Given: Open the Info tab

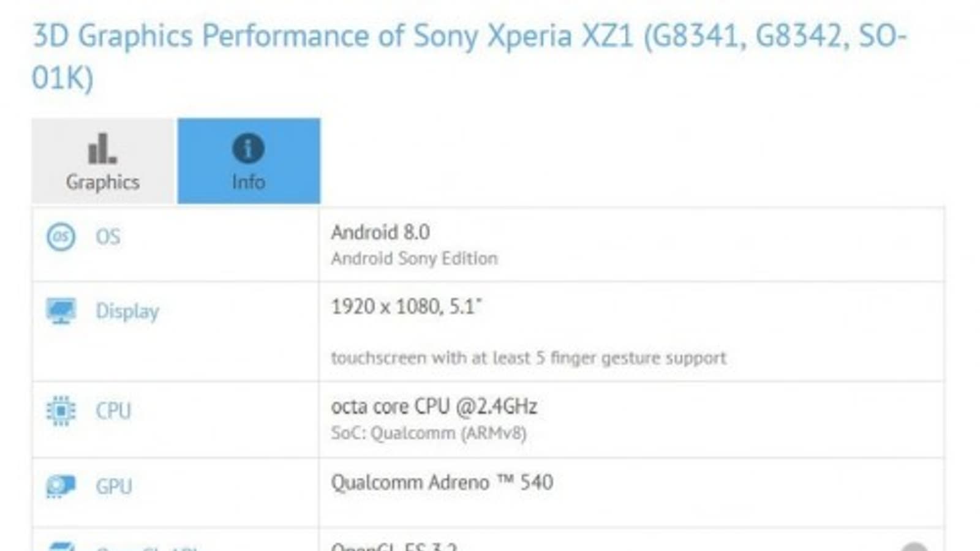Looking at the screenshot, I should point(248,161).
